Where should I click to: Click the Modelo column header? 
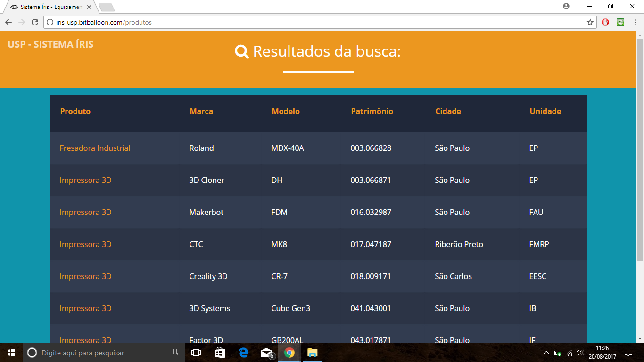coord(286,111)
